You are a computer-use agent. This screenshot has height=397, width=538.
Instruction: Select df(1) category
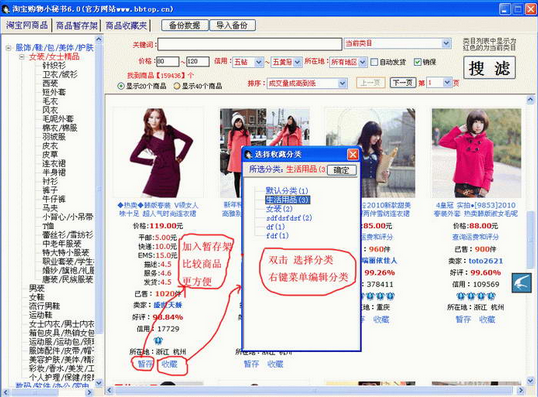pos(276,226)
